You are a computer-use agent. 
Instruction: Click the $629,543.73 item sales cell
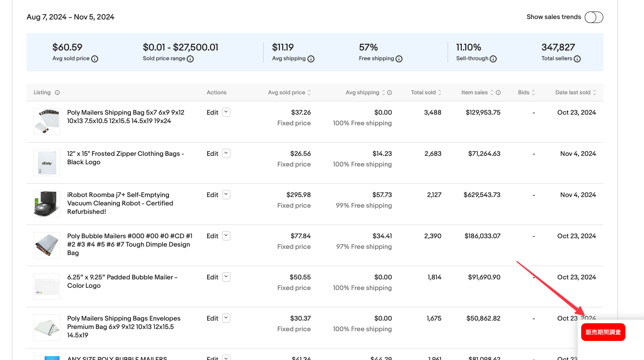pos(482,195)
